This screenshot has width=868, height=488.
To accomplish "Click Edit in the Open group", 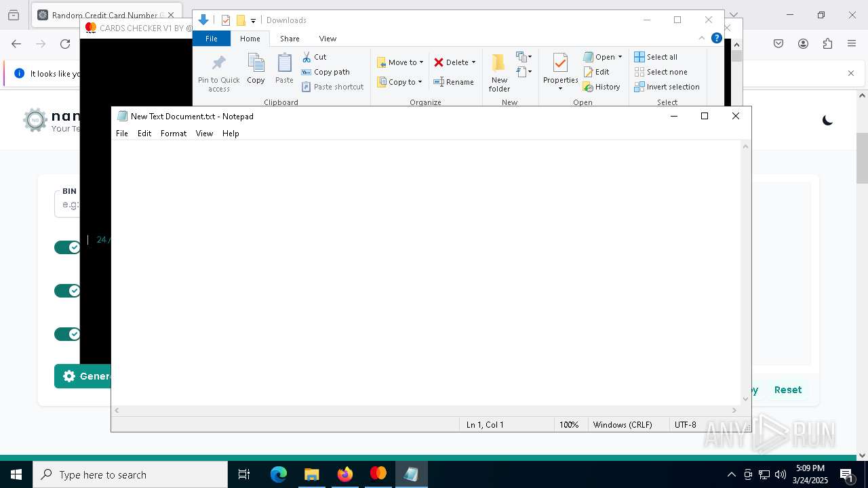I will pos(596,72).
